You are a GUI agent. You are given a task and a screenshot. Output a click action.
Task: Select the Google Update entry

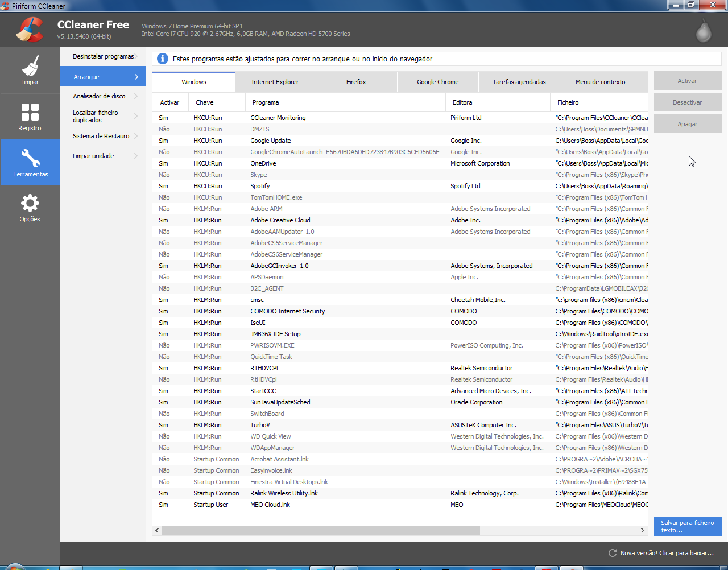[x=400, y=141]
